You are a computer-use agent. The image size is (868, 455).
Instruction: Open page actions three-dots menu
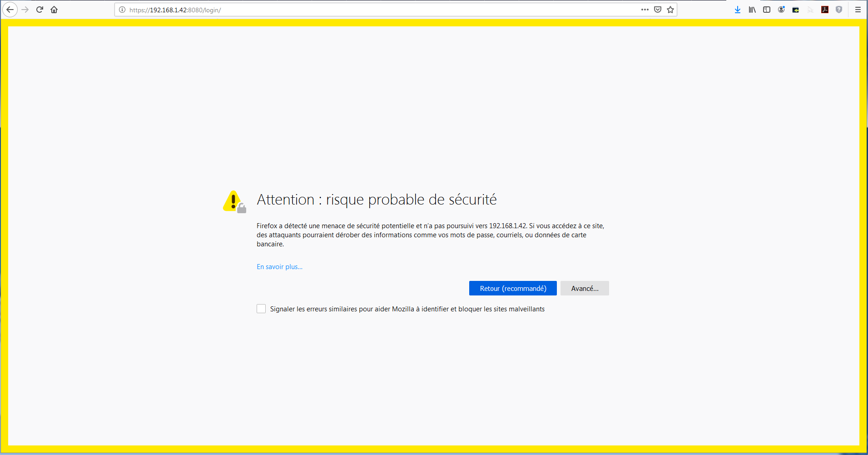[x=645, y=10]
